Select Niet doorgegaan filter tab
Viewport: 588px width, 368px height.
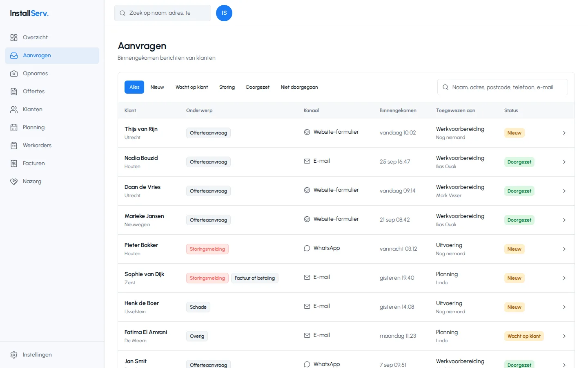pyautogui.click(x=299, y=87)
